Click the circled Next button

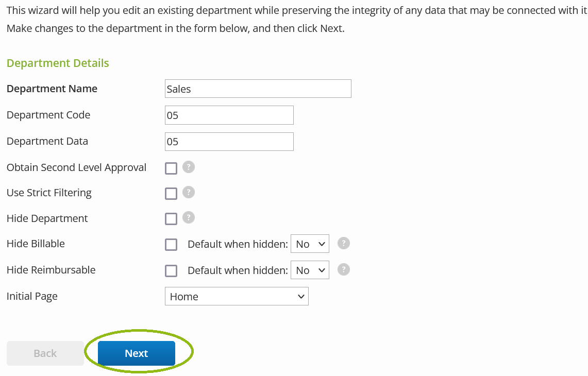(136, 353)
